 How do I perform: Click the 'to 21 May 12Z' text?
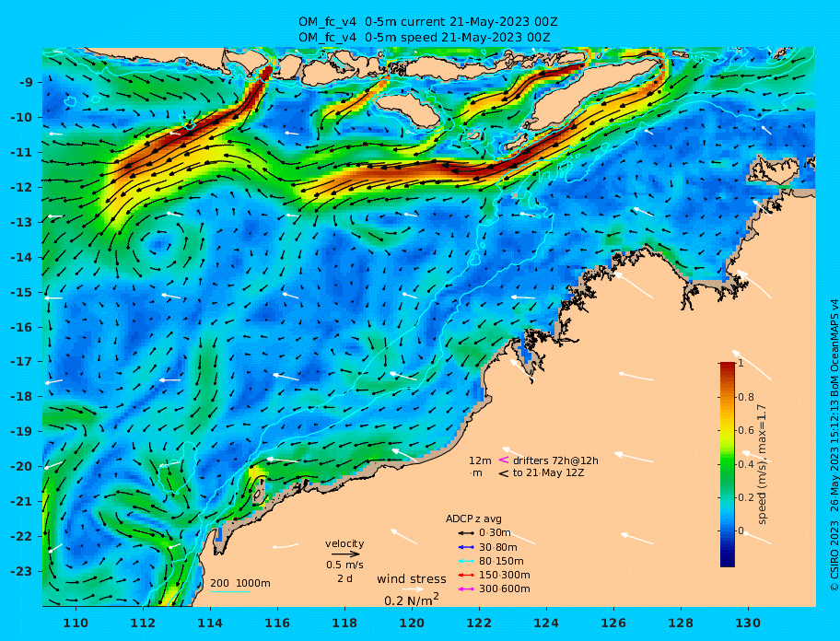coord(549,473)
